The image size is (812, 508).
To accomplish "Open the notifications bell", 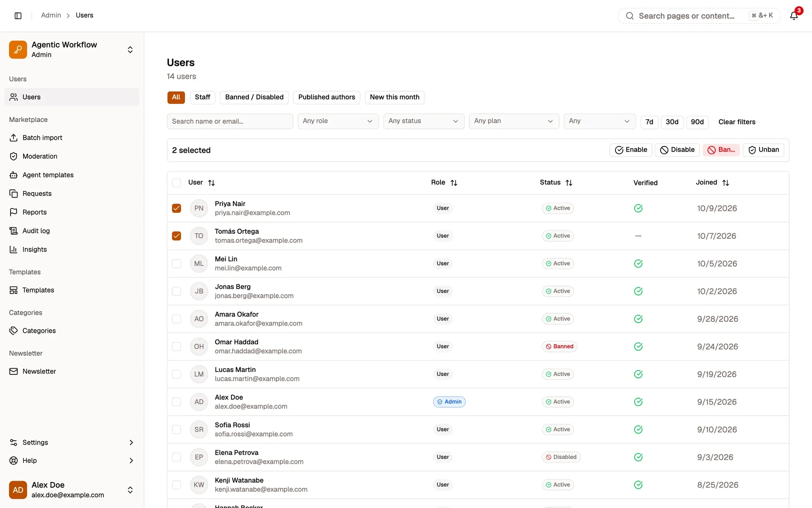I will pos(794,15).
